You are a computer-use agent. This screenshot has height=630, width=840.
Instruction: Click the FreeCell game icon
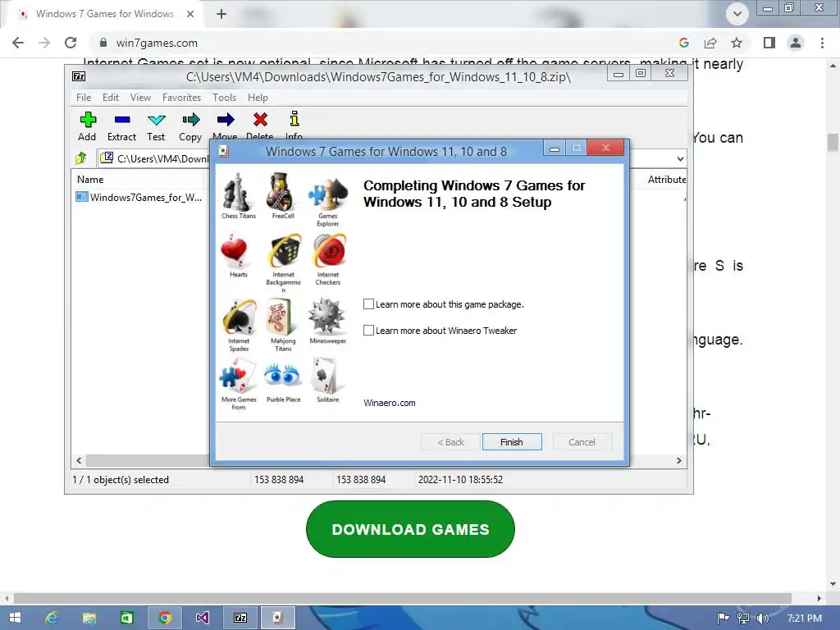(x=282, y=192)
